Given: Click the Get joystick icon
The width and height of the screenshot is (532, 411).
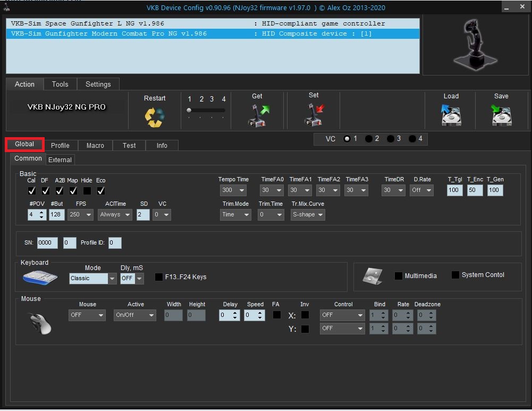Looking at the screenshot, I should [x=258, y=115].
